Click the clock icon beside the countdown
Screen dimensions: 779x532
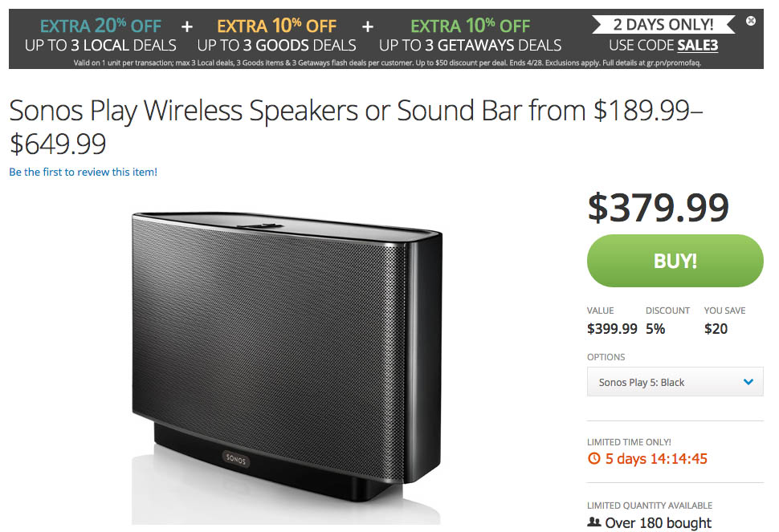[594, 459]
